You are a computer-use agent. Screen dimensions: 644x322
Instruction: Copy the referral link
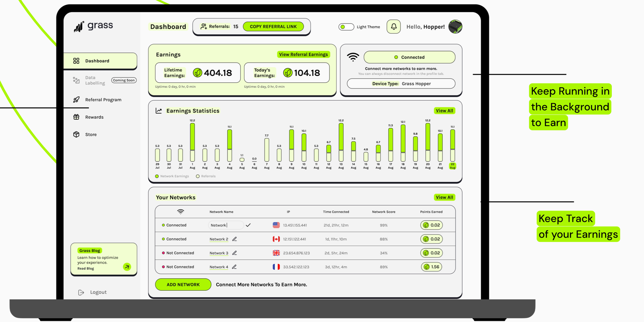[x=273, y=26]
